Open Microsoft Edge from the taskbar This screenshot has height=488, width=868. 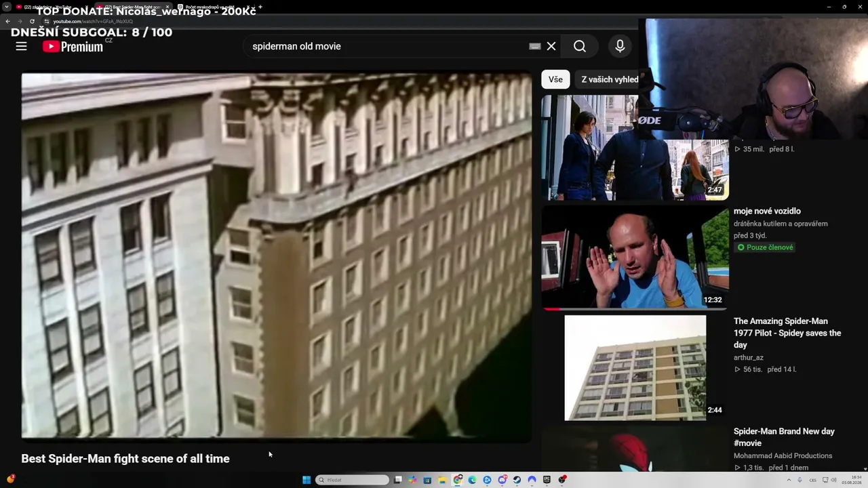click(x=472, y=480)
